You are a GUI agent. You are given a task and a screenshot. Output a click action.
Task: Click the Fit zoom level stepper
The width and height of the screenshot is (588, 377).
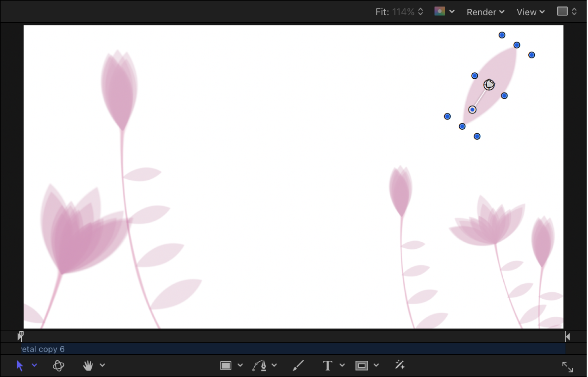[x=419, y=12]
